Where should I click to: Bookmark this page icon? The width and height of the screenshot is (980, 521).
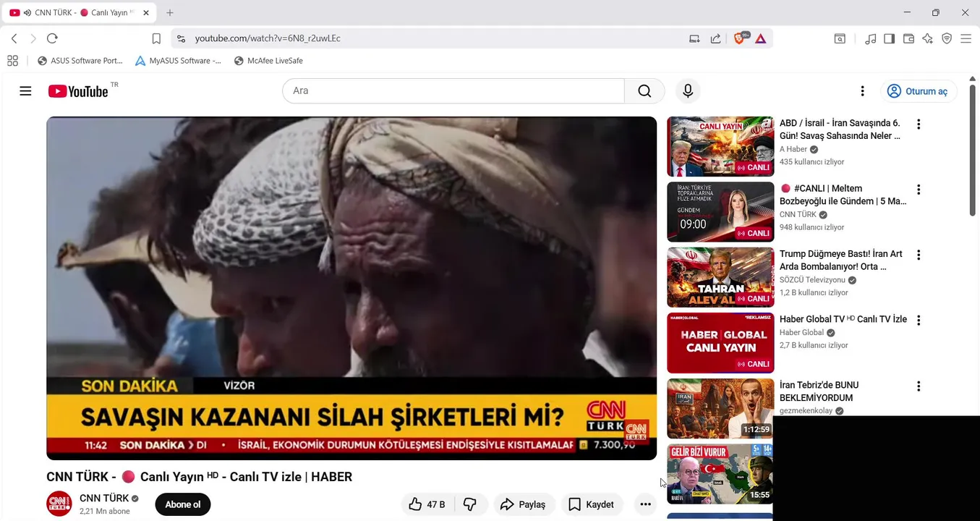pyautogui.click(x=156, y=38)
